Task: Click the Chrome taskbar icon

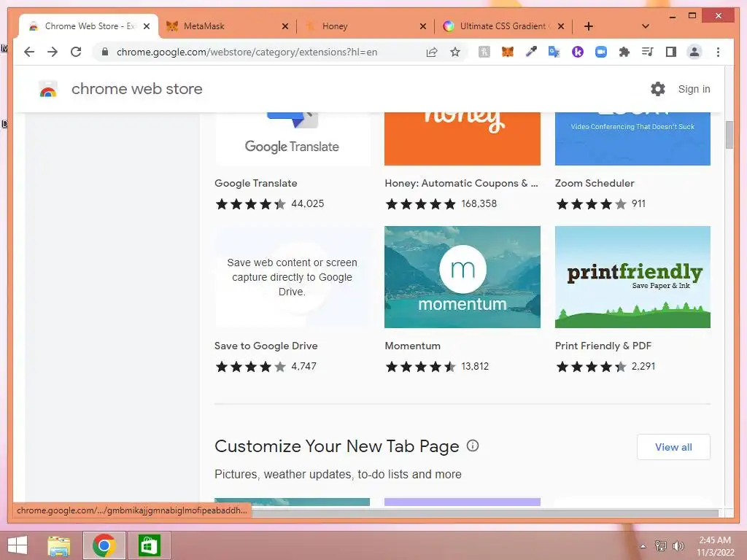Action: (104, 545)
